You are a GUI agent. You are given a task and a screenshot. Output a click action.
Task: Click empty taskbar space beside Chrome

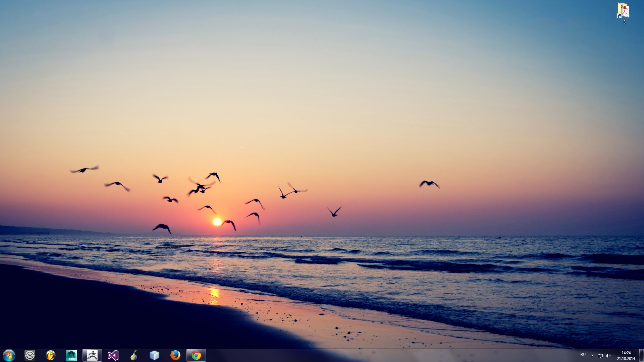click(x=369, y=355)
